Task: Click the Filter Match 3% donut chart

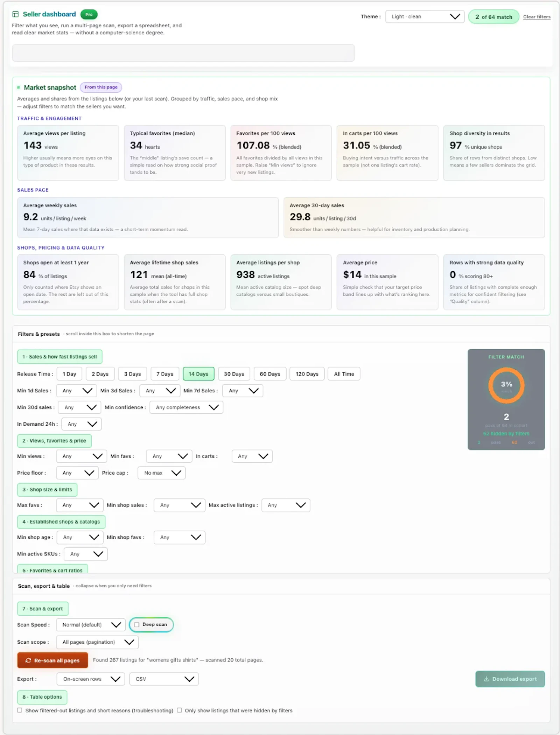Action: click(506, 385)
